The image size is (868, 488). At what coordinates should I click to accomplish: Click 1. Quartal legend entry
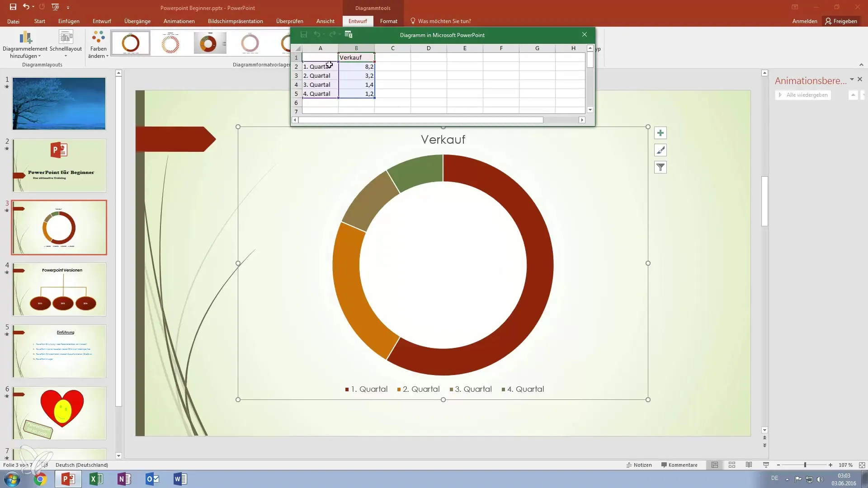tap(366, 389)
